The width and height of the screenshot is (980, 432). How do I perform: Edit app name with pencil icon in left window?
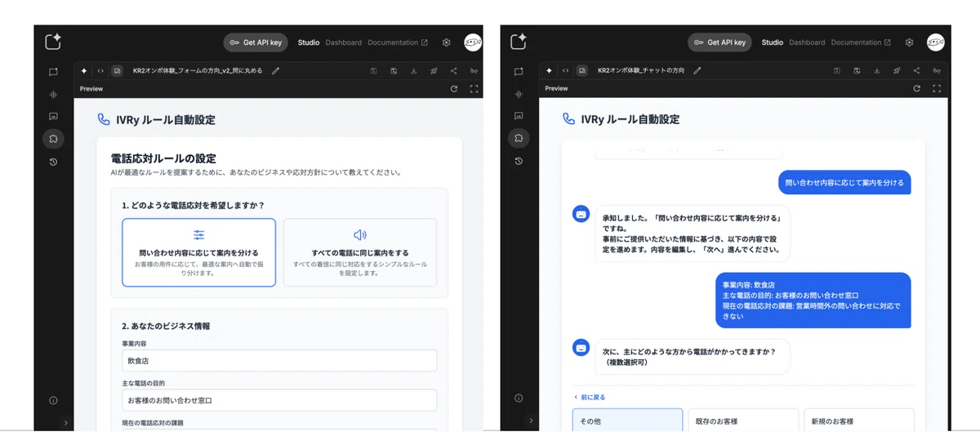tap(275, 71)
